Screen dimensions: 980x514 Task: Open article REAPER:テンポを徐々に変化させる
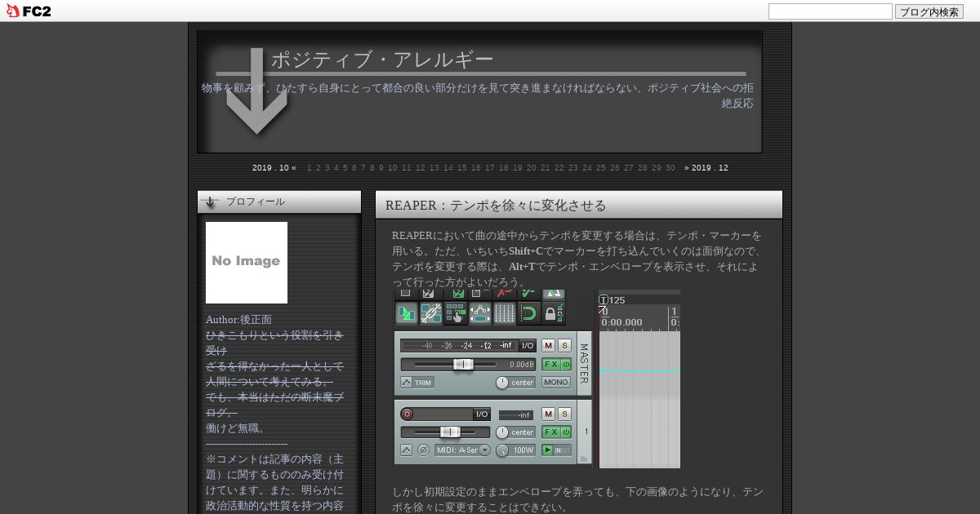coord(496,206)
